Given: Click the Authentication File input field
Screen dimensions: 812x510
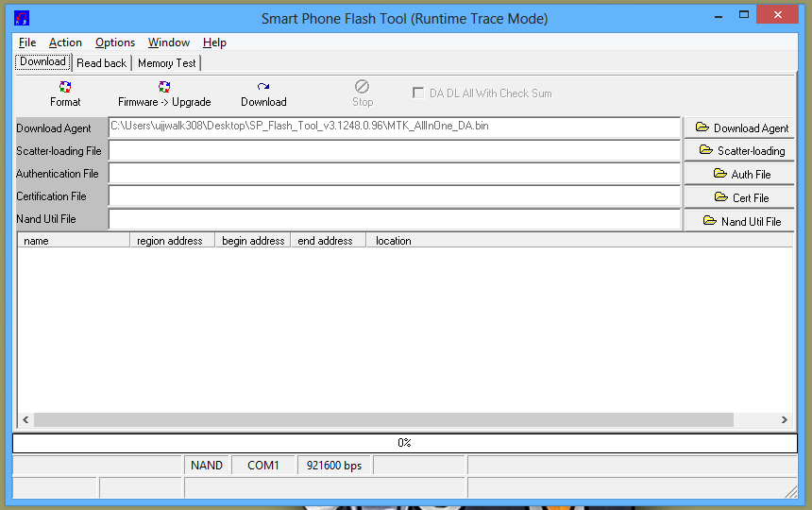Looking at the screenshot, I should [x=394, y=174].
